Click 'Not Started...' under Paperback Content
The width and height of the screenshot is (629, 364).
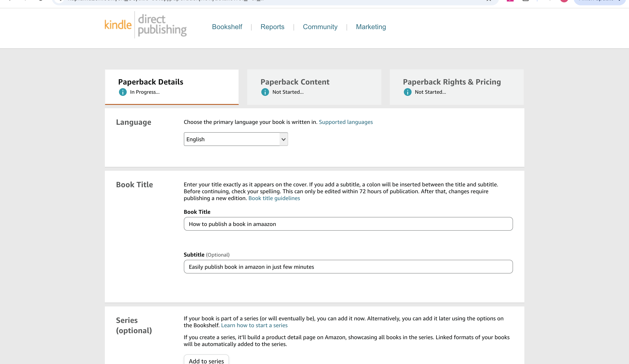click(288, 92)
